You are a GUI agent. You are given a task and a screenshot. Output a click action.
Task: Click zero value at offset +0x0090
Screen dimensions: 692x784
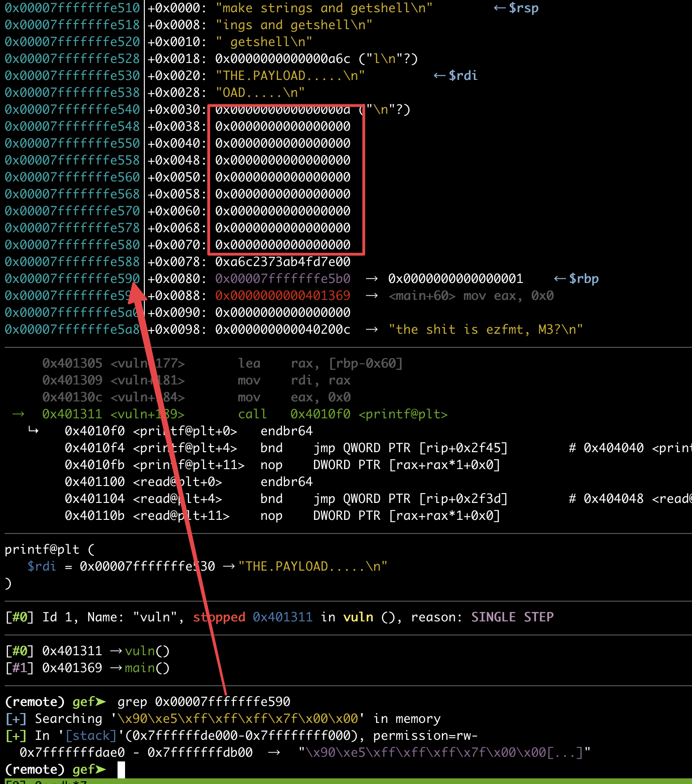[283, 313]
